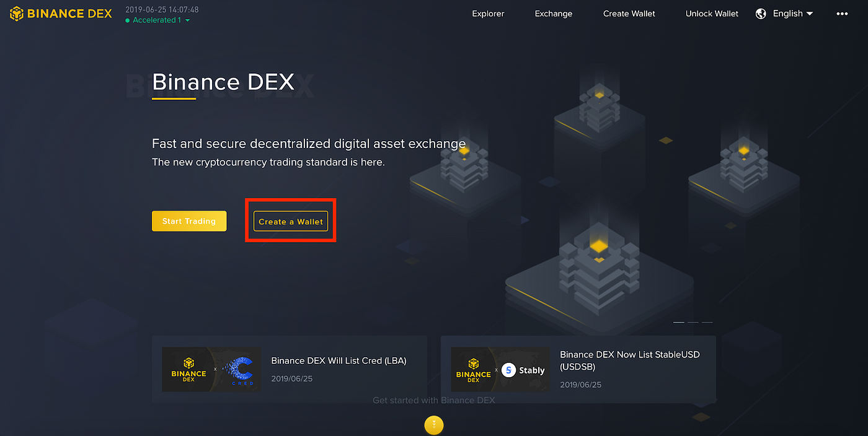Viewport: 868px width, 436px height.
Task: Click the Binance DEX x Cred thumbnail image
Action: click(211, 370)
